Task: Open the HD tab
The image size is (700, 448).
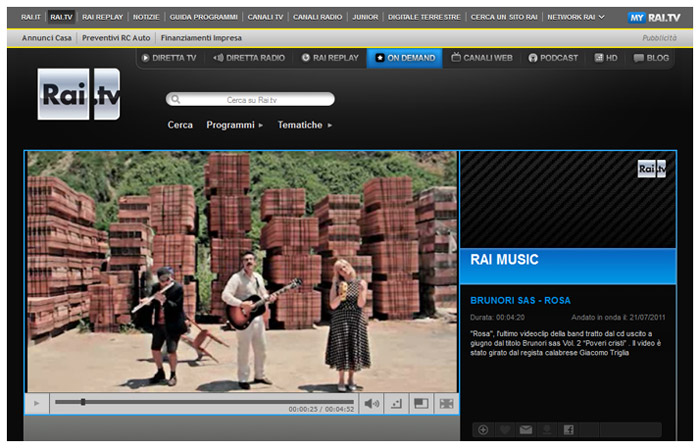Action: pos(606,58)
